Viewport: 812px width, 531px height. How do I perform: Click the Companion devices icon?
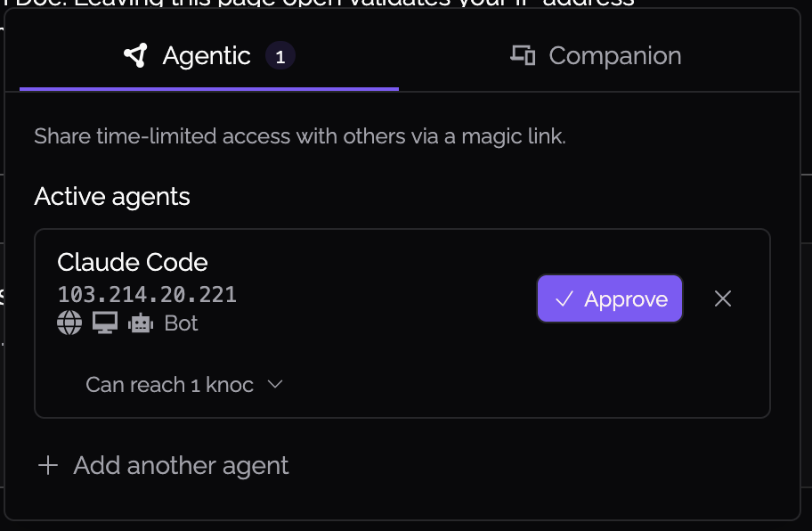tap(523, 55)
